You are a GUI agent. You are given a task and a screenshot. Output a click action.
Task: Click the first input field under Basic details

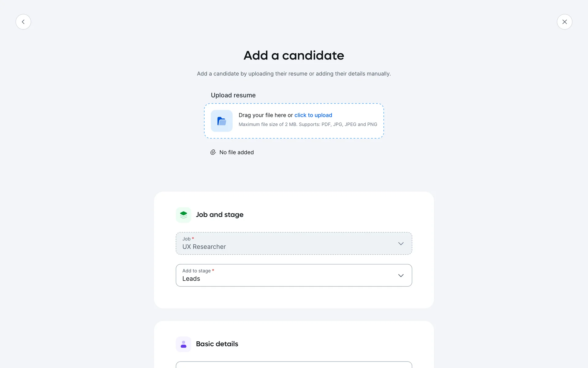point(294,365)
